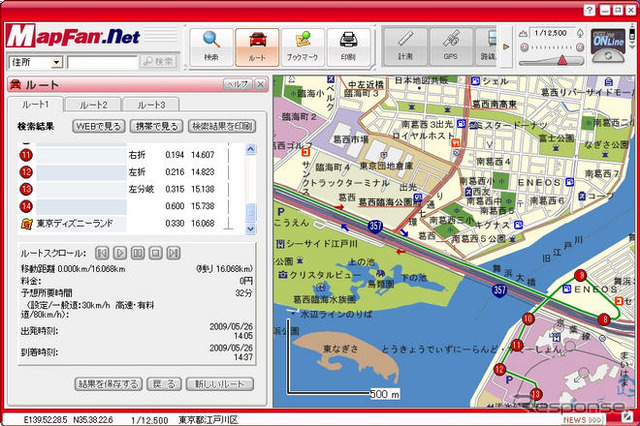640x426 pixels.
Task: Click the 戻る back button
Action: click(164, 384)
